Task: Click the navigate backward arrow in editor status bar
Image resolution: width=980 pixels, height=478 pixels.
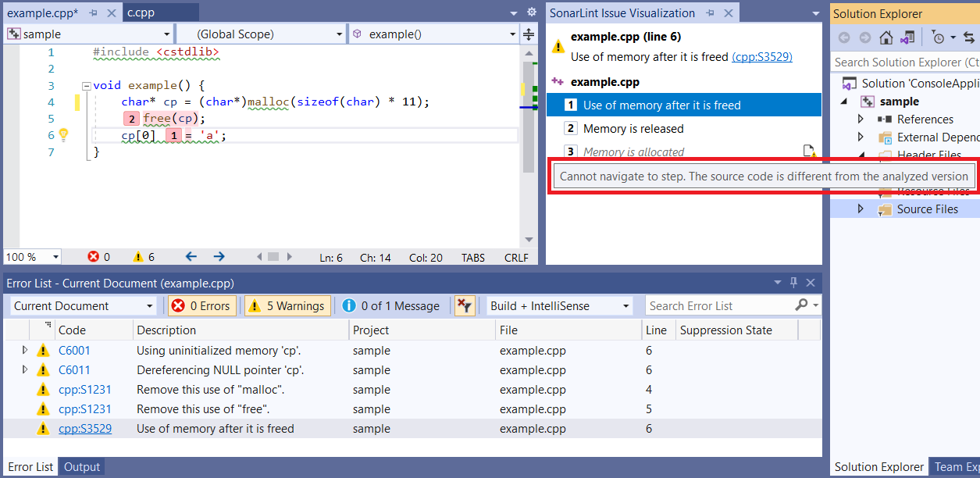Action: (190, 257)
